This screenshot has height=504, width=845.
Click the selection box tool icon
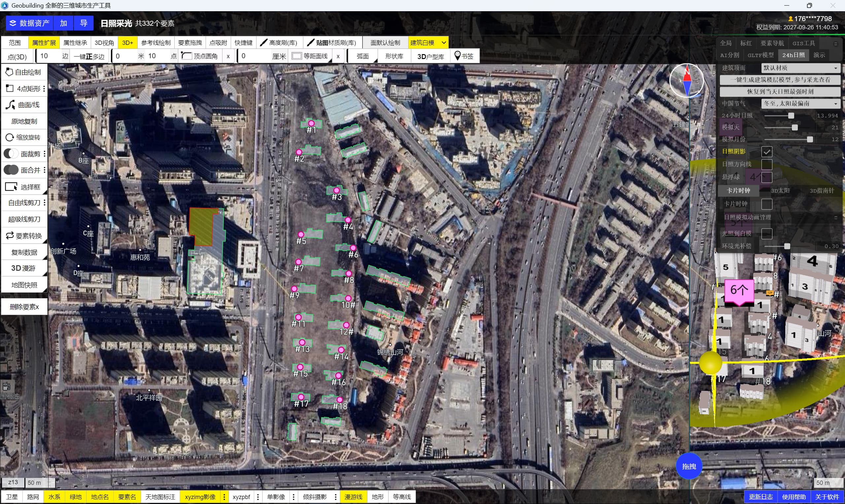point(11,187)
